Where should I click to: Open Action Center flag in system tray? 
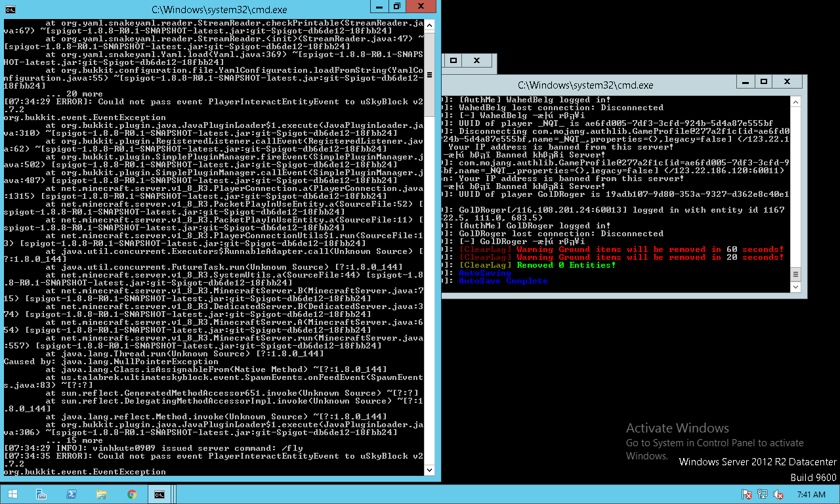coord(746,495)
